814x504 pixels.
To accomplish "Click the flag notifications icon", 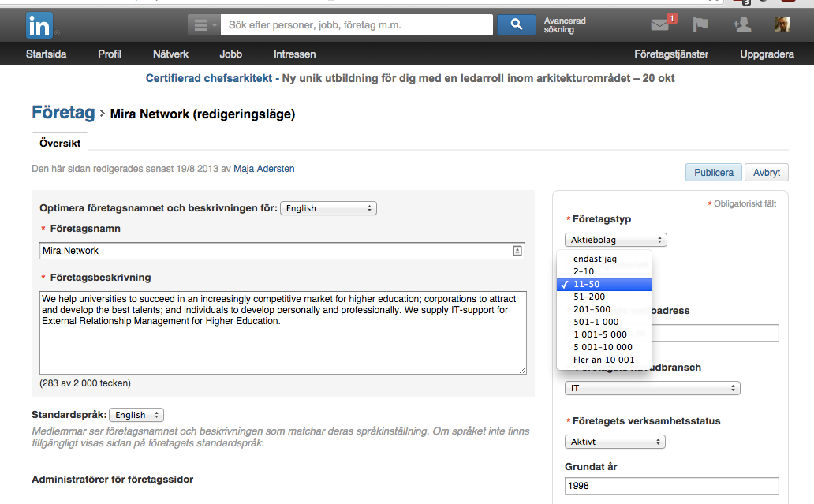I will click(699, 24).
